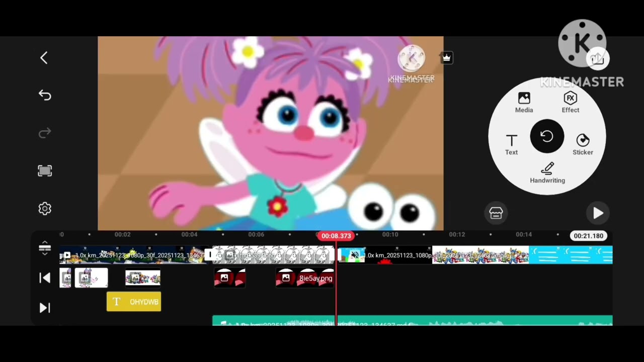
Task: Select the cyan clip at timeline end
Action: pos(571,255)
